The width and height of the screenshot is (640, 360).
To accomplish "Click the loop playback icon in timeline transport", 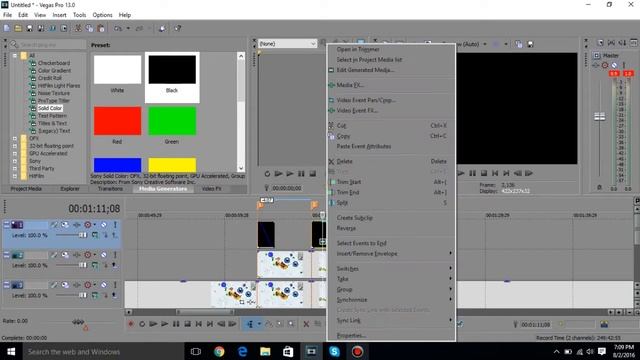I will (142, 324).
